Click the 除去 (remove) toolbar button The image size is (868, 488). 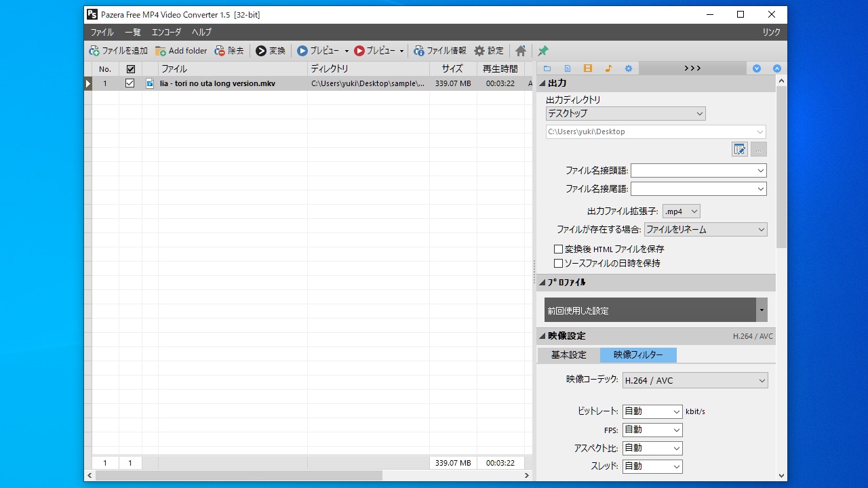229,51
